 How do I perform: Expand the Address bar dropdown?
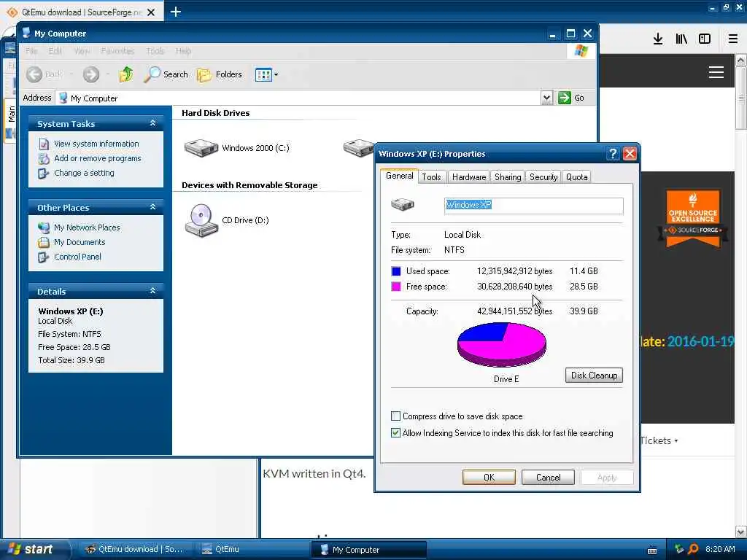546,98
